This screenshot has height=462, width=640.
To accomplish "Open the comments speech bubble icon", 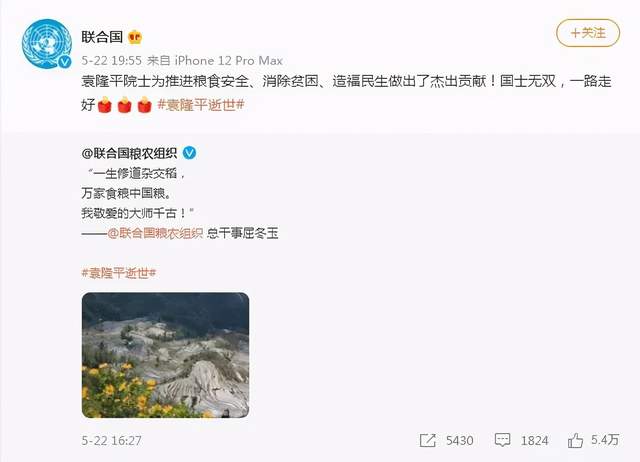I will tap(502, 440).
